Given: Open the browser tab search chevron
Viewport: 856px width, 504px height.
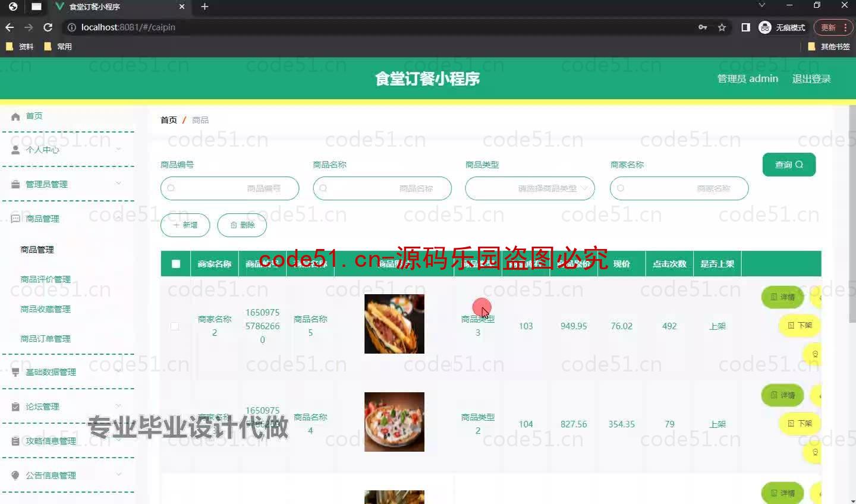Looking at the screenshot, I should tap(762, 5).
